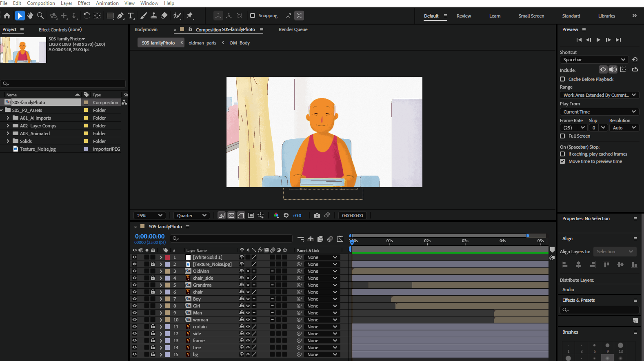644x361 pixels.
Task: Switch to the Render Queue tab
Action: tap(293, 29)
